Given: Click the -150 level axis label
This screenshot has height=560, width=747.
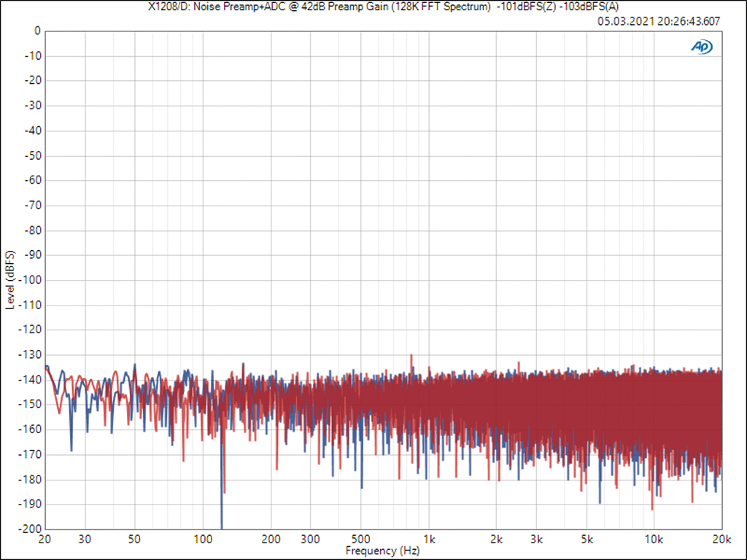Looking at the screenshot, I should (x=30, y=404).
